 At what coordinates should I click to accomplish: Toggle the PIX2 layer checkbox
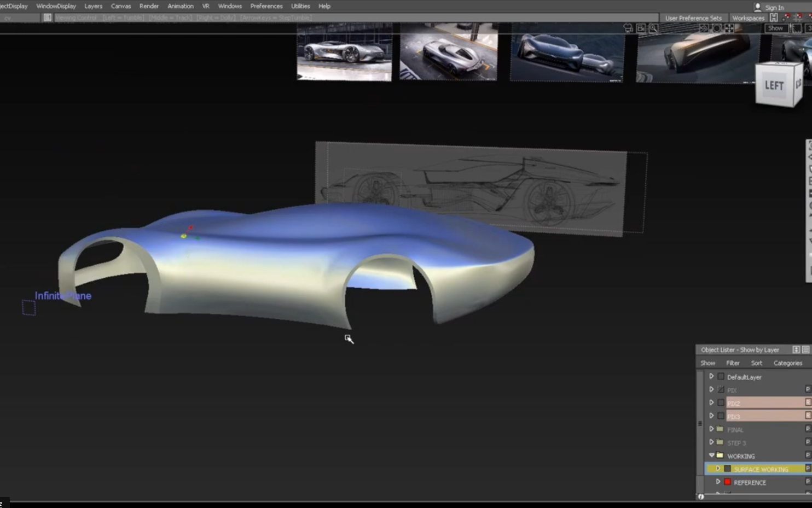(x=721, y=403)
